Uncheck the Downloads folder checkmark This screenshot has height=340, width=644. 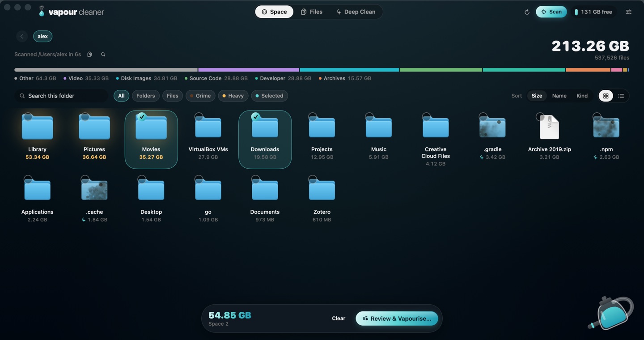[255, 117]
